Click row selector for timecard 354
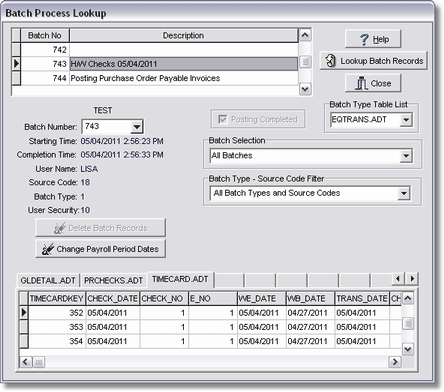This screenshot has width=444, height=392. click(24, 341)
